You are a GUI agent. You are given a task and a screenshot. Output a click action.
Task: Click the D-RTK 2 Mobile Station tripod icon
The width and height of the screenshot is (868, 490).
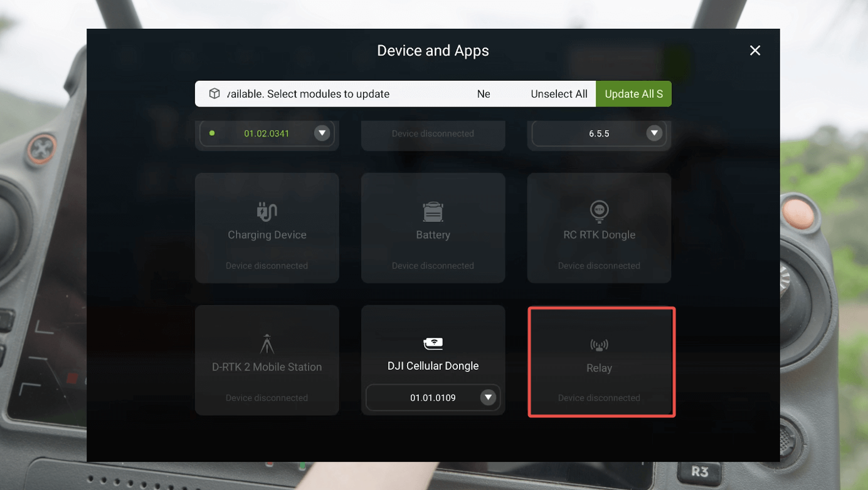(267, 343)
